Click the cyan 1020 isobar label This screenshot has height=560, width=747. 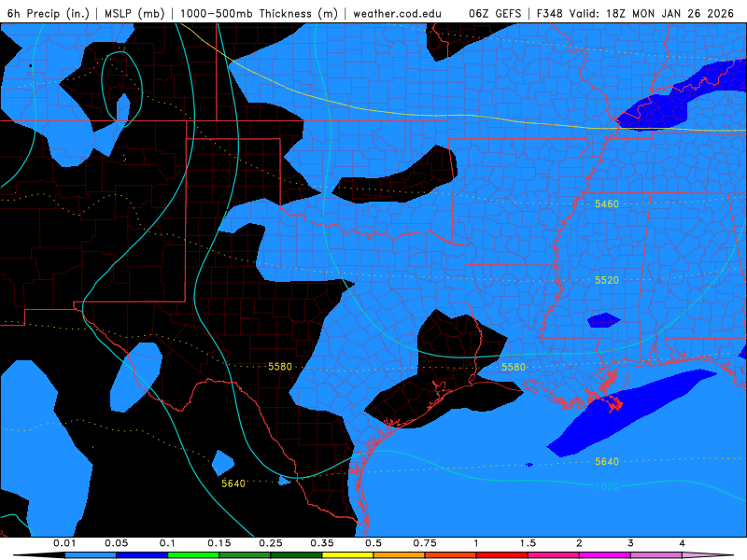pos(606,486)
